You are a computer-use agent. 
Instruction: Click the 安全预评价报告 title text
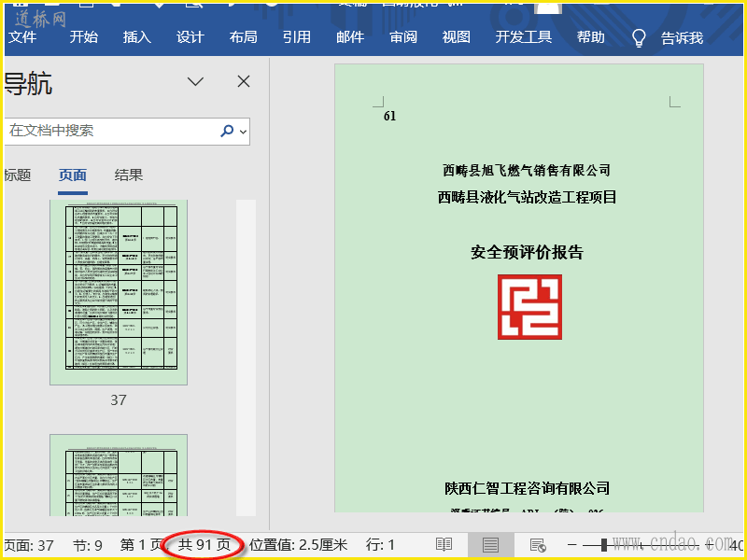[x=527, y=252]
